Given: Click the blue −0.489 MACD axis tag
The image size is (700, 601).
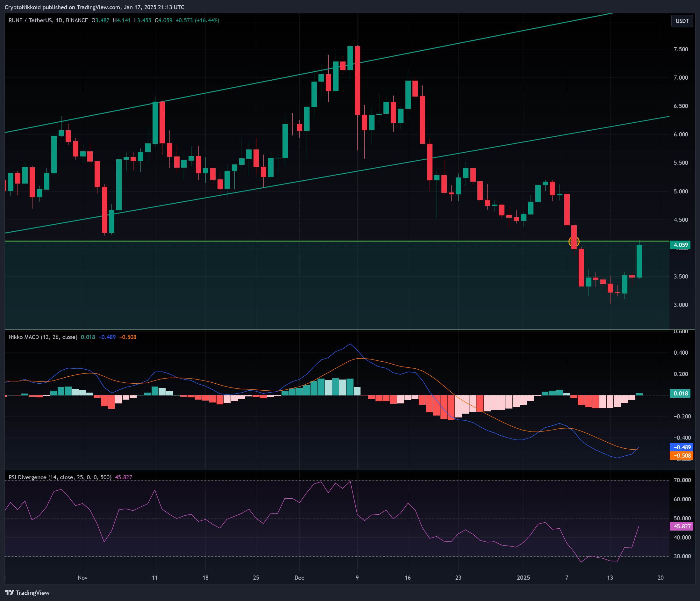Looking at the screenshot, I should click(682, 447).
